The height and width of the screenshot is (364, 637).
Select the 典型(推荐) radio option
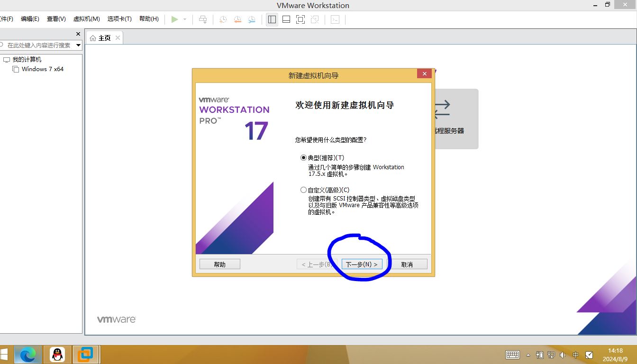pyautogui.click(x=304, y=157)
